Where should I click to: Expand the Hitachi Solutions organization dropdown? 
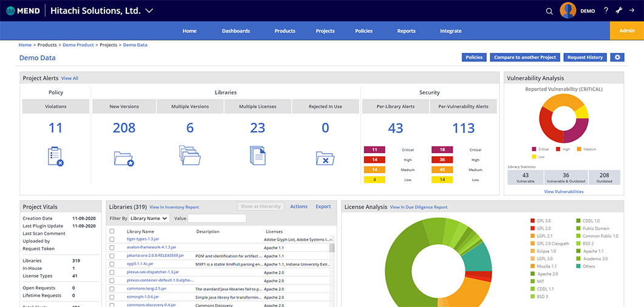point(149,10)
